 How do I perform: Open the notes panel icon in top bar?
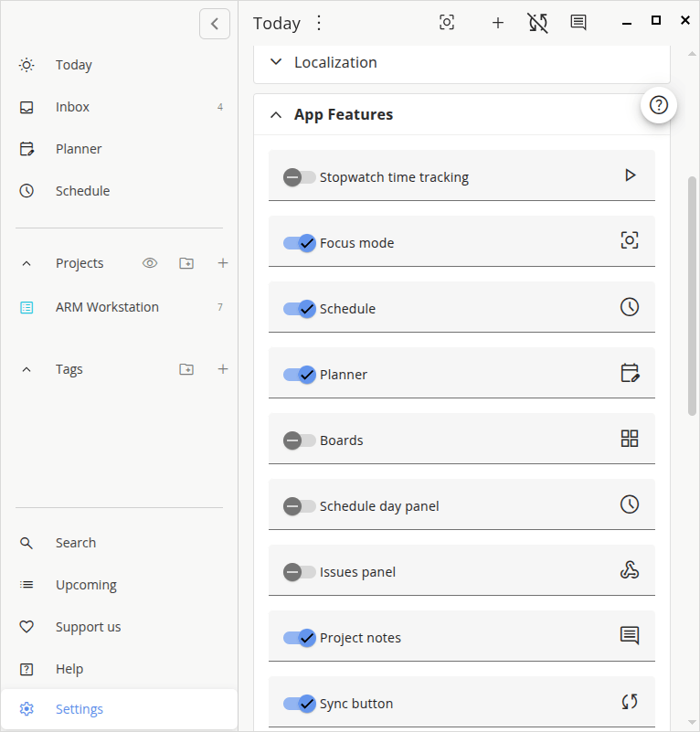(578, 22)
